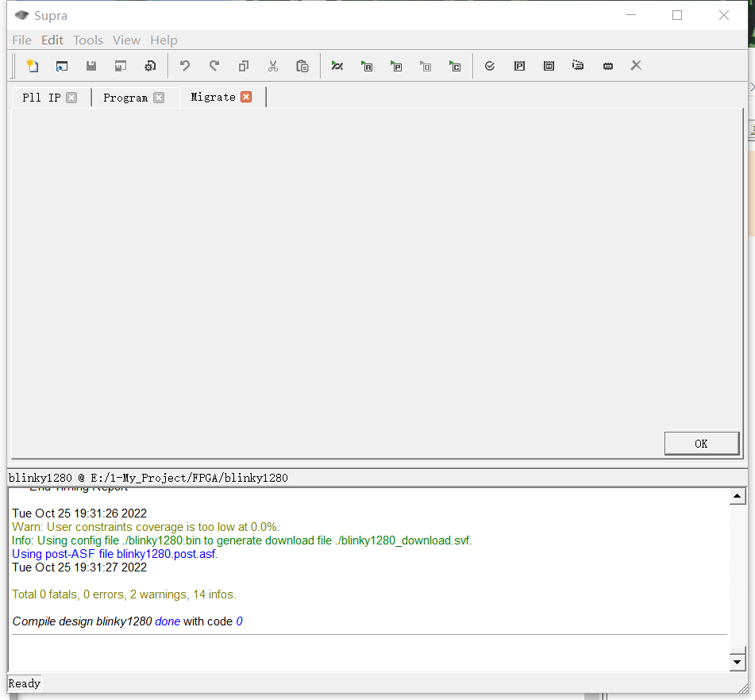
Task: Click the run icon labeled A
Action: [367, 66]
